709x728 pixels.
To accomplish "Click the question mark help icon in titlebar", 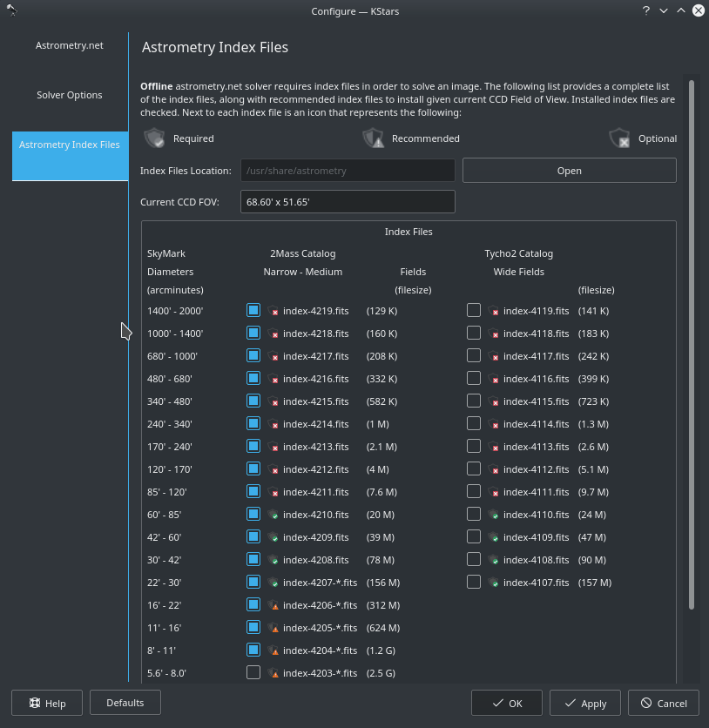I will tap(645, 10).
